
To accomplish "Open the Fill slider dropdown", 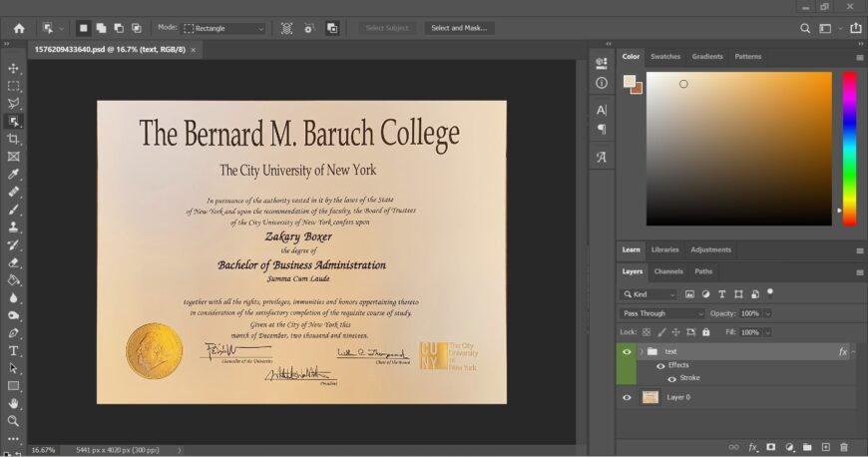I will coord(768,332).
